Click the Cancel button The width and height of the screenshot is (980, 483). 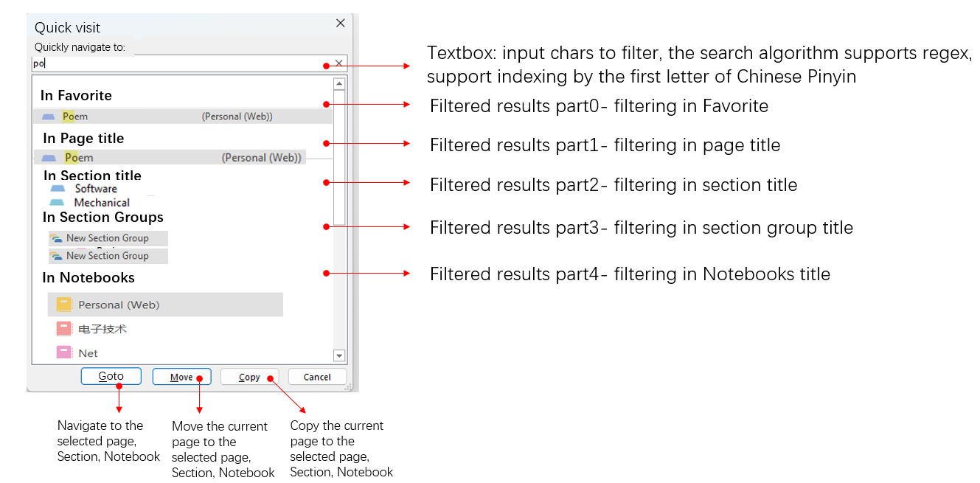click(317, 376)
